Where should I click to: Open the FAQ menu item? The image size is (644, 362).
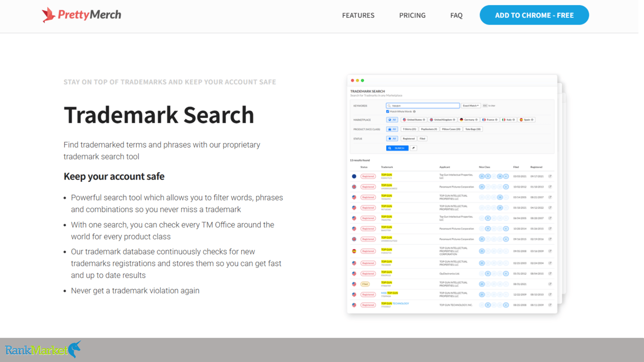456,16
